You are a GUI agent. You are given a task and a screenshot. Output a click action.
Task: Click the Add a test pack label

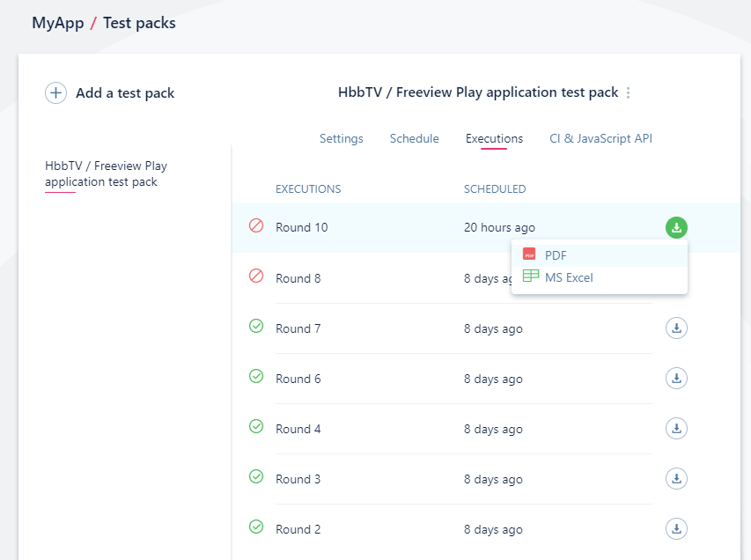pyautogui.click(x=125, y=93)
